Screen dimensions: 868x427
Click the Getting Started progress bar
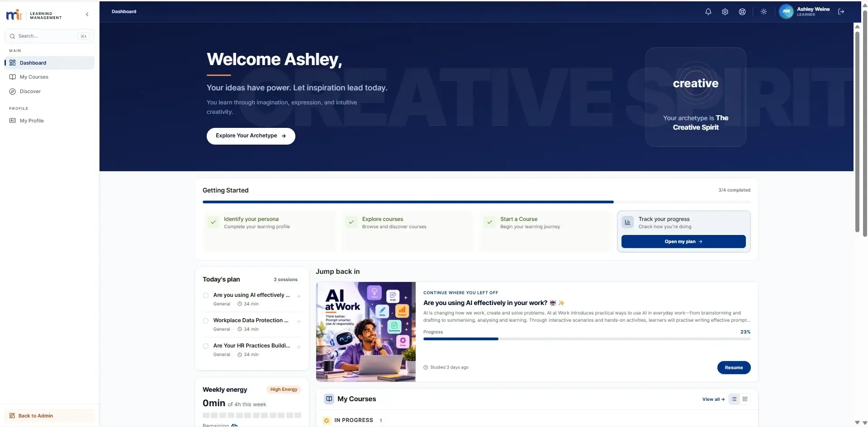click(x=476, y=202)
